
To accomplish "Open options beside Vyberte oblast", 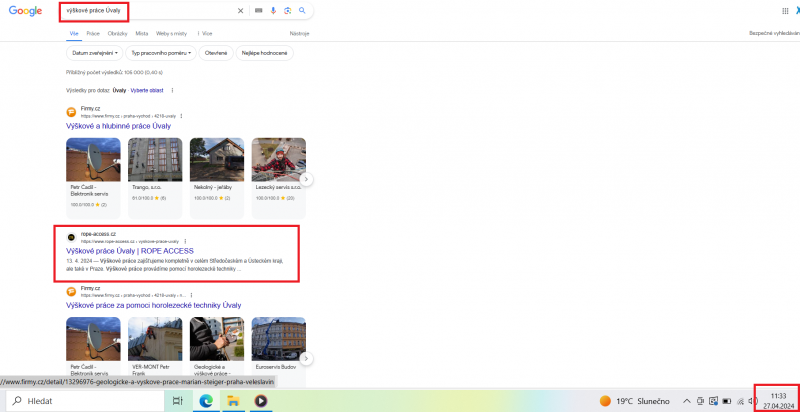I will click(x=172, y=90).
